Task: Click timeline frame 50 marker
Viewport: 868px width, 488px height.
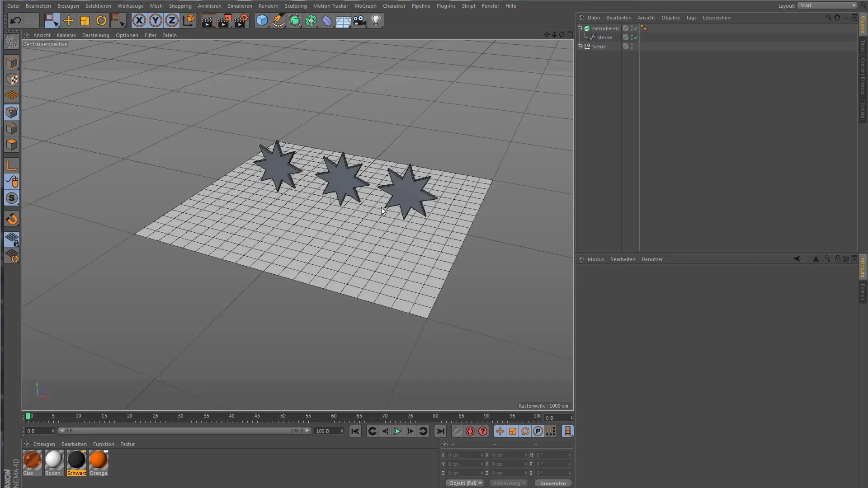Action: 283,416
